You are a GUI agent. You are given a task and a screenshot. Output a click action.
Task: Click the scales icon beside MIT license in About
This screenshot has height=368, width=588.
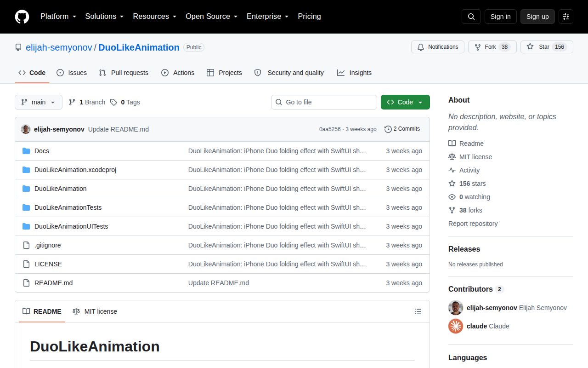point(452,157)
